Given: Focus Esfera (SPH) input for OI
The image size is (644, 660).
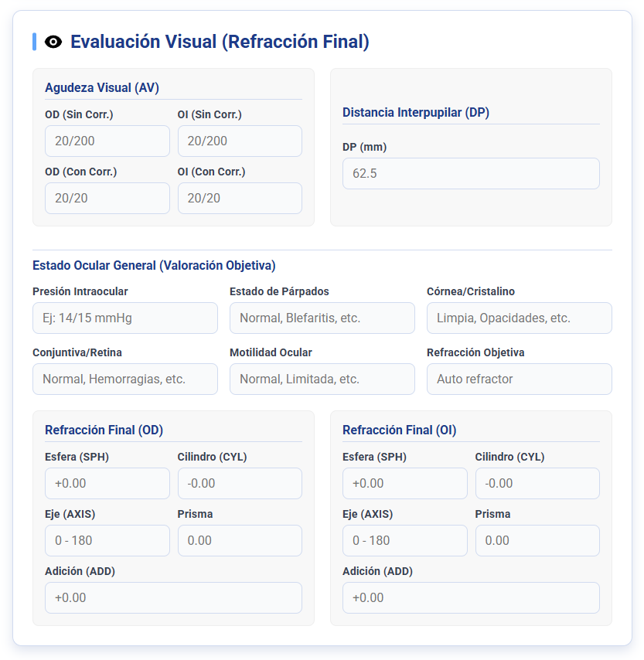Looking at the screenshot, I should coord(405,483).
